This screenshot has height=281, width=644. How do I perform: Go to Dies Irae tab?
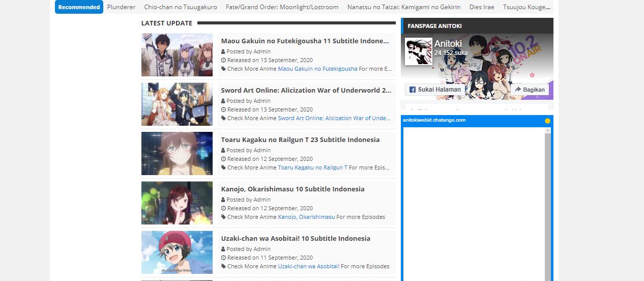(481, 7)
